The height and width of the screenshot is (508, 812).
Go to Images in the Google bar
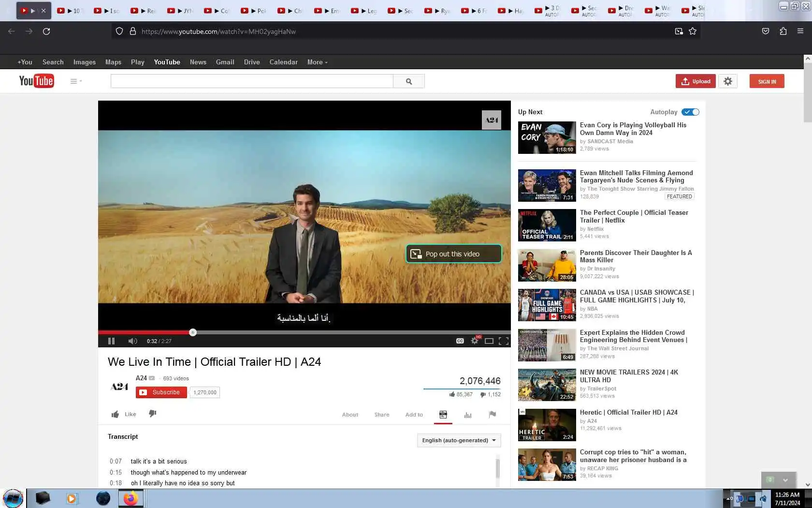point(85,62)
